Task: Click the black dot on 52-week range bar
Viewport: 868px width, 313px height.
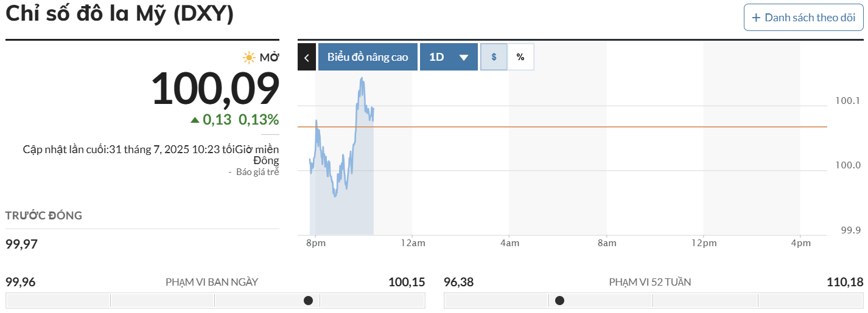Action: point(559,300)
